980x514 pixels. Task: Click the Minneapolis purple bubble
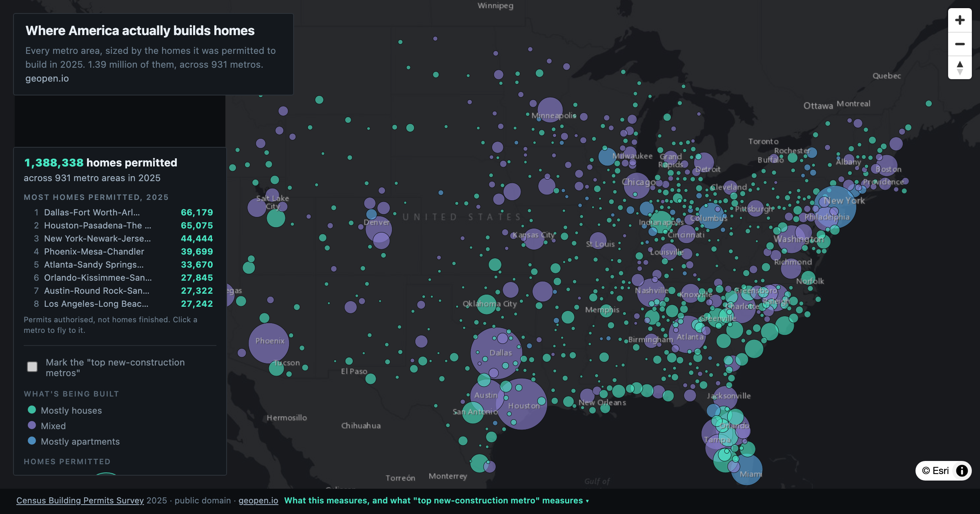pos(550,110)
